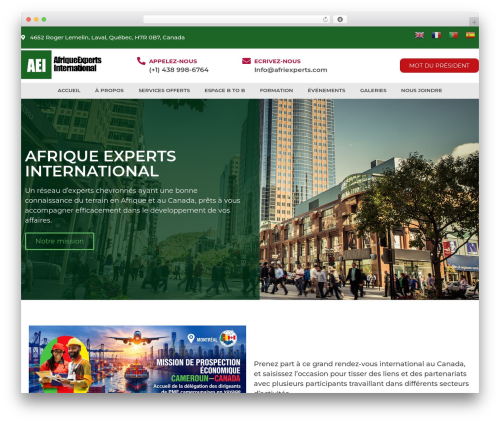
Task: Click the browser address bar
Action: tap(237, 19)
